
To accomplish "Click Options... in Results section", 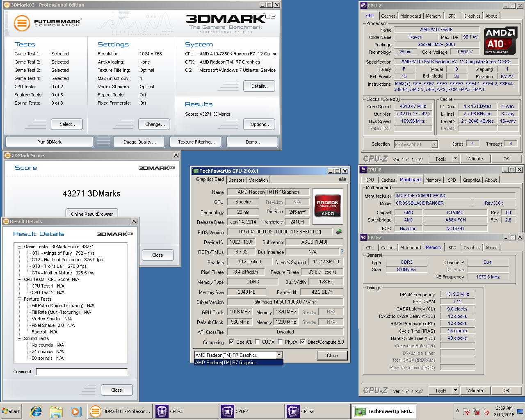I will point(259,124).
